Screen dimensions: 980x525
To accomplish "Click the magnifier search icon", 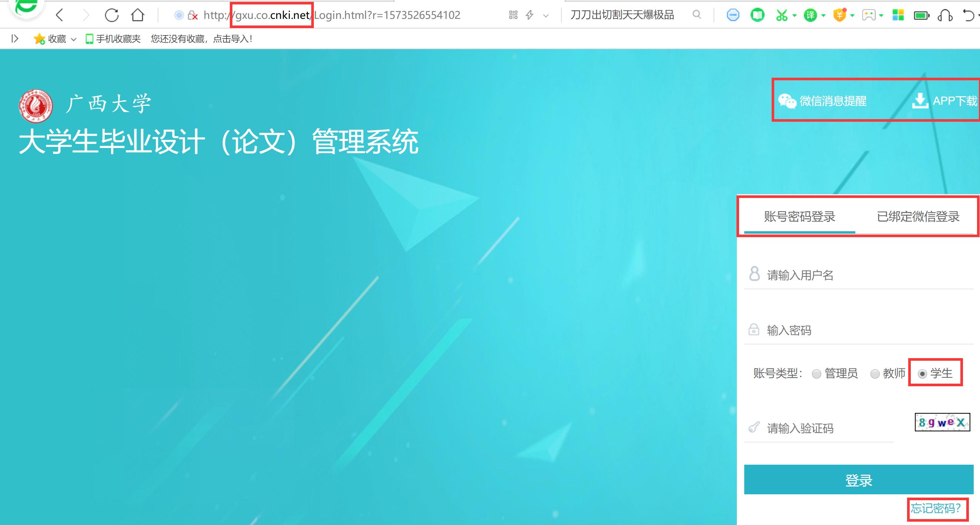I will tap(697, 15).
